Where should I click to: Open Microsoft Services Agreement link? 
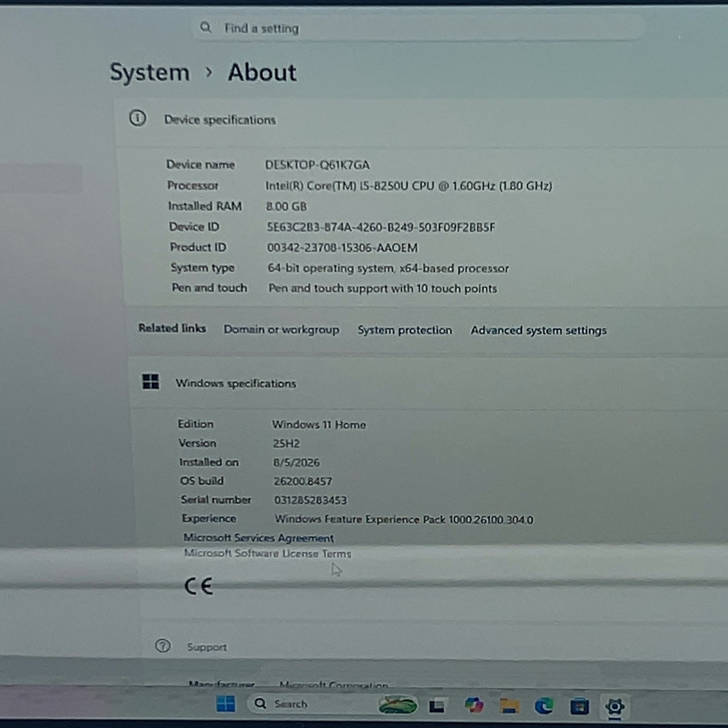point(259,538)
